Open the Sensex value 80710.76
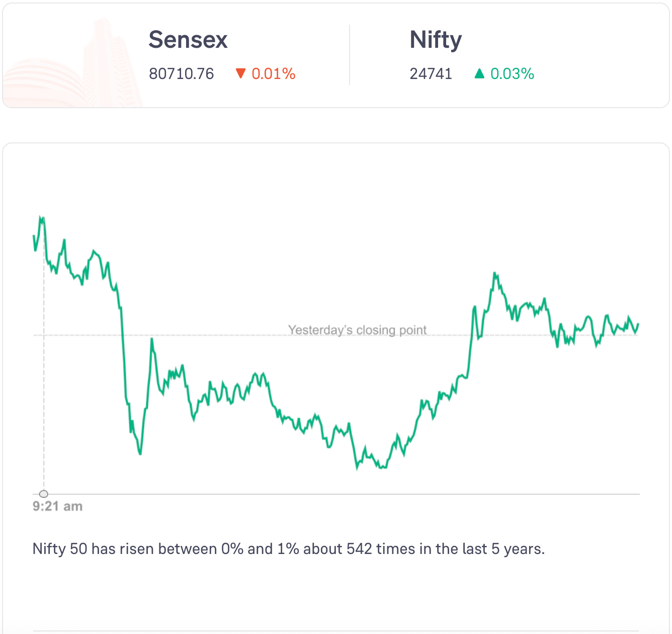Image resolution: width=672 pixels, height=634 pixels. click(x=181, y=74)
